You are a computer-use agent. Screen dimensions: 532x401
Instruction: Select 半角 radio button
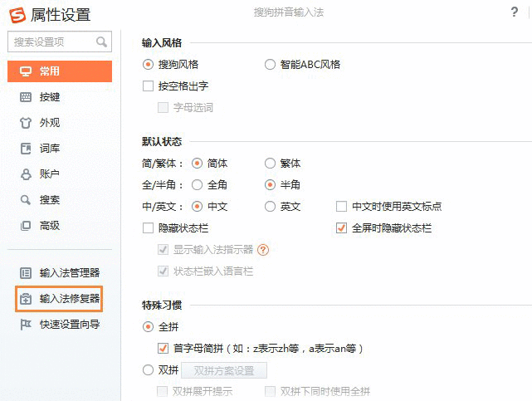click(x=270, y=185)
